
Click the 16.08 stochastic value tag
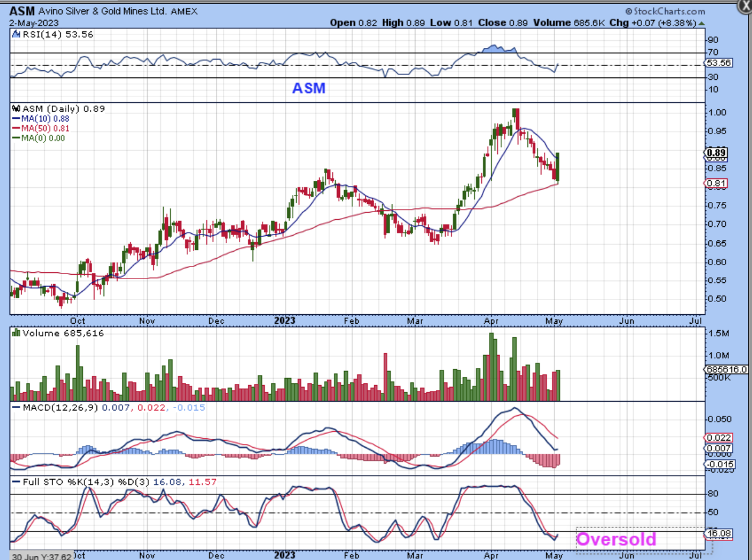click(x=719, y=534)
